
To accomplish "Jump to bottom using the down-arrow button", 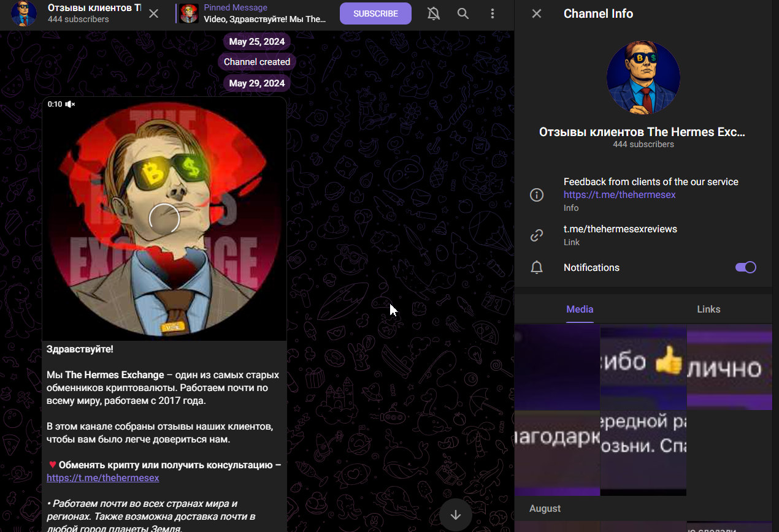I will tap(456, 515).
